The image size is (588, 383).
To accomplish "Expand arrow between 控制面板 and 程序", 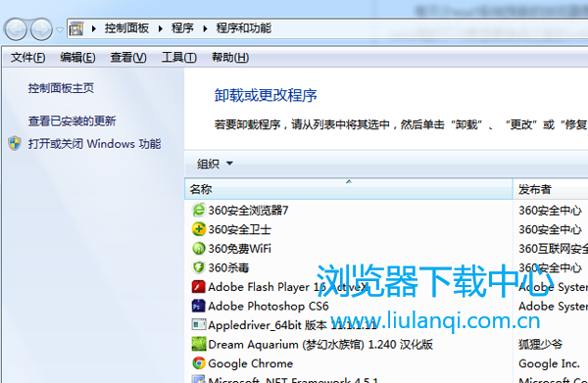I will (161, 28).
